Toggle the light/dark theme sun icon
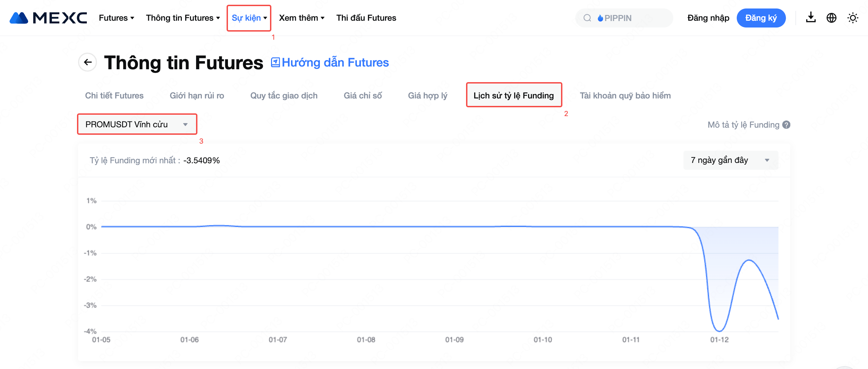This screenshot has height=369, width=868. tap(853, 18)
